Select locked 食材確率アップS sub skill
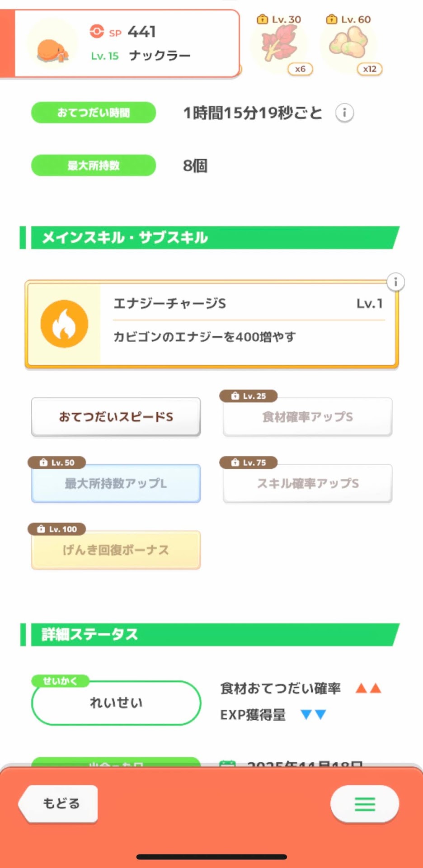The height and width of the screenshot is (868, 423). [307, 417]
